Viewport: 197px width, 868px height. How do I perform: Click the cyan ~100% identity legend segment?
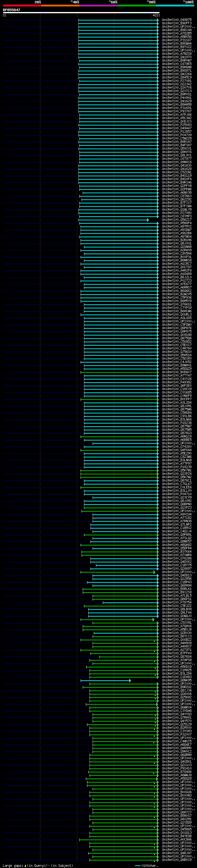[175, 6]
